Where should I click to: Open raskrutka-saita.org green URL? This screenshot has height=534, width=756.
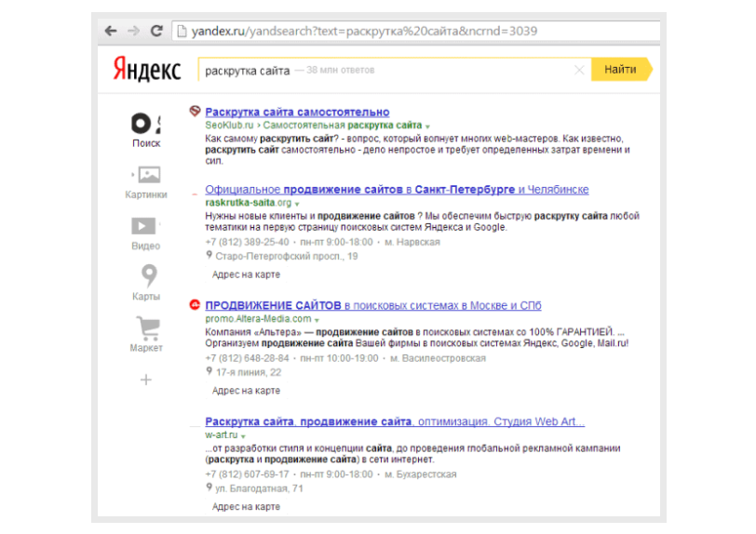[x=249, y=203]
